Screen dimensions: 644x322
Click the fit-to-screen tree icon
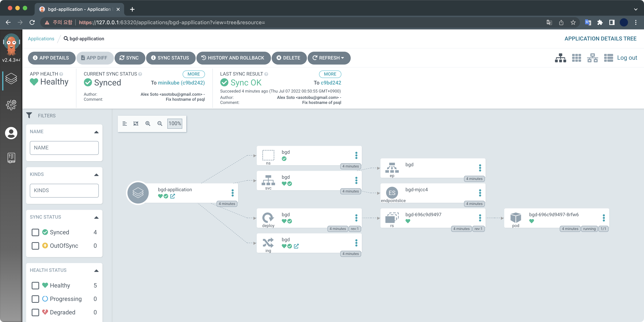136,124
